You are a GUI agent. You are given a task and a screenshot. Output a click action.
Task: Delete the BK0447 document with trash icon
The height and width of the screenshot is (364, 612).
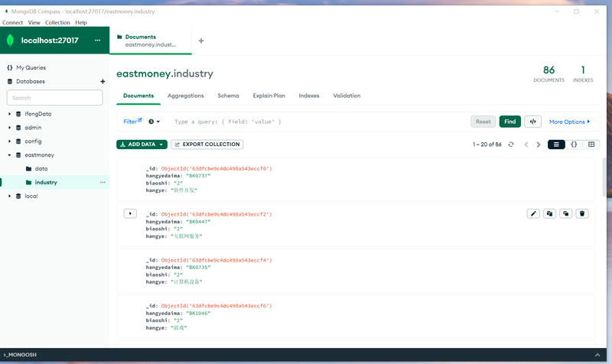point(582,213)
